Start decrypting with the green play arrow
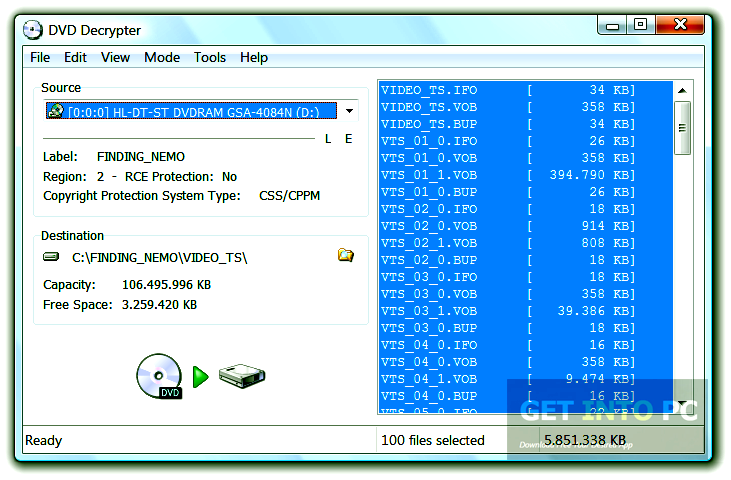This screenshot has height=480, width=731. tap(200, 377)
